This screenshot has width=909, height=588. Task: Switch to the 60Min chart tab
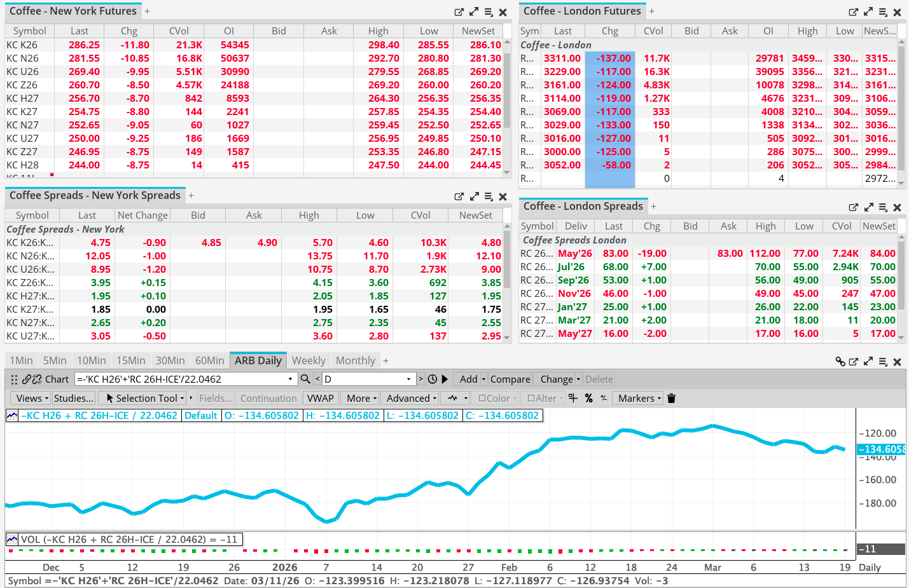pyautogui.click(x=209, y=360)
